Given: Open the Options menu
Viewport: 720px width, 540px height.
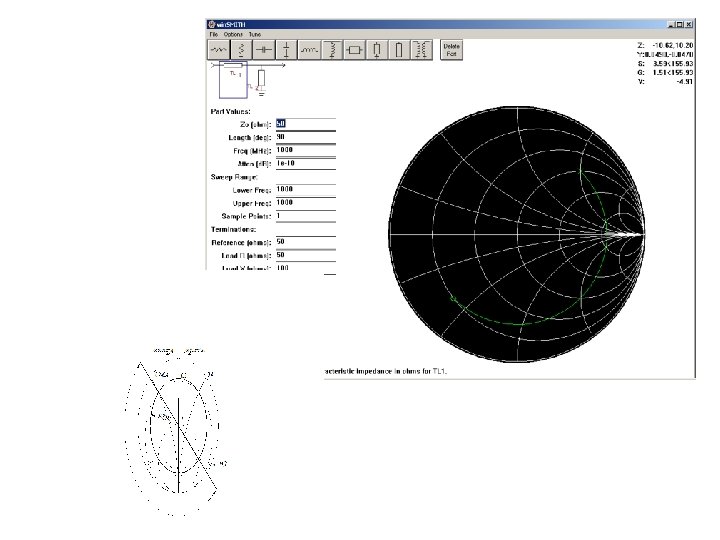Looking at the screenshot, I should [233, 34].
